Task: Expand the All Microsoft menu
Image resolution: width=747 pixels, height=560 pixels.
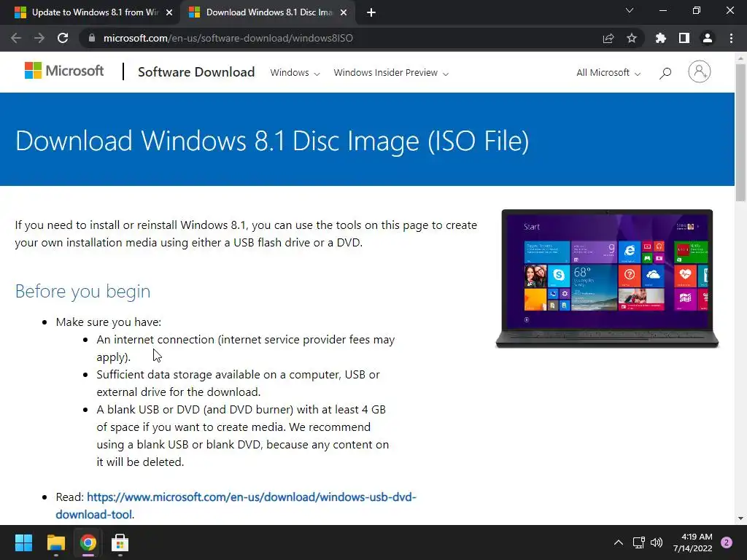Action: [608, 73]
